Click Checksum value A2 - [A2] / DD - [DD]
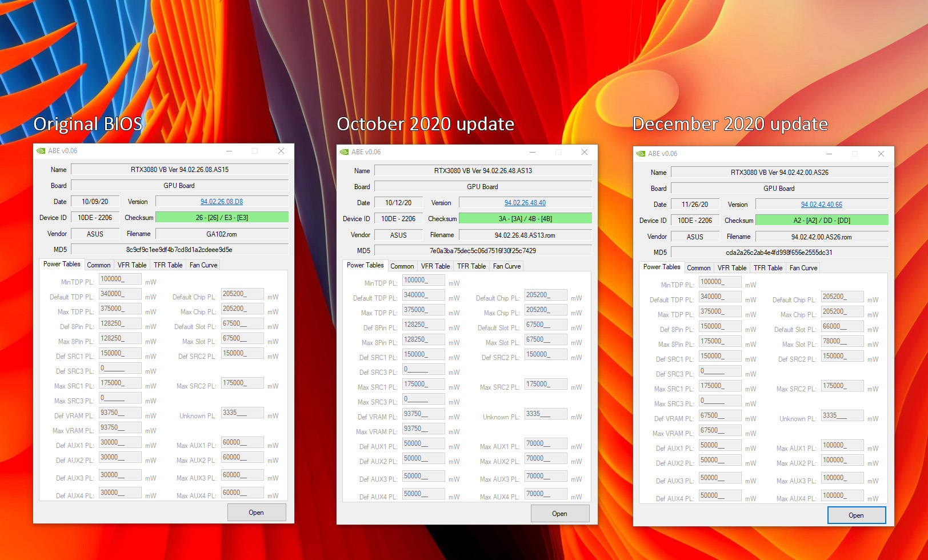This screenshot has width=928, height=560. point(822,220)
